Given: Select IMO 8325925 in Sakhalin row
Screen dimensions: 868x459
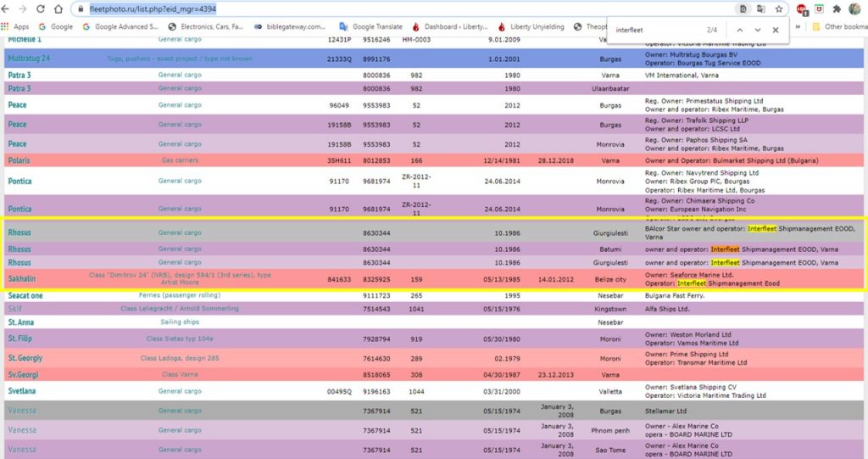Looking at the screenshot, I should point(376,279).
